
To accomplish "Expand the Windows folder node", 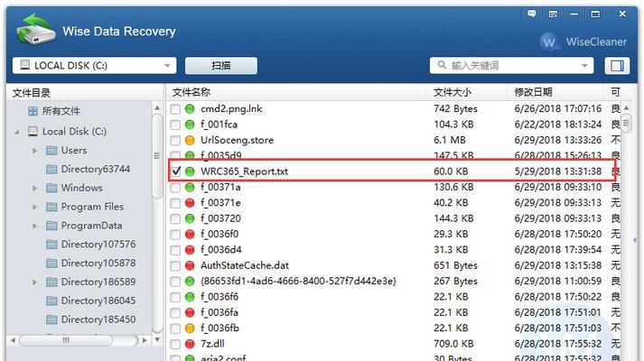I will (x=35, y=189).
